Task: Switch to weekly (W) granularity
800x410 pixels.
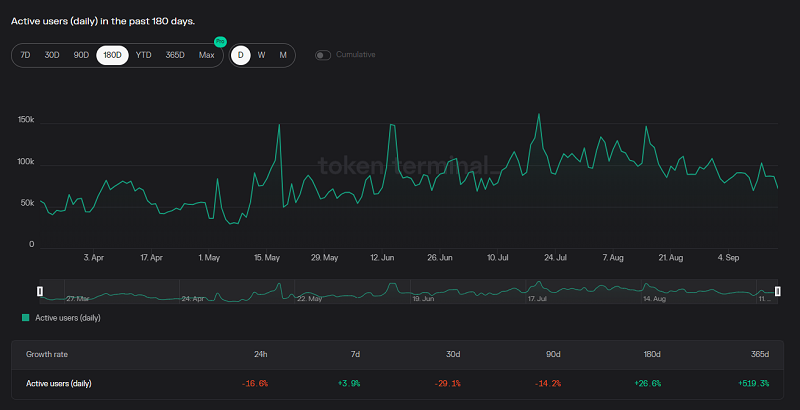Action: [262, 55]
